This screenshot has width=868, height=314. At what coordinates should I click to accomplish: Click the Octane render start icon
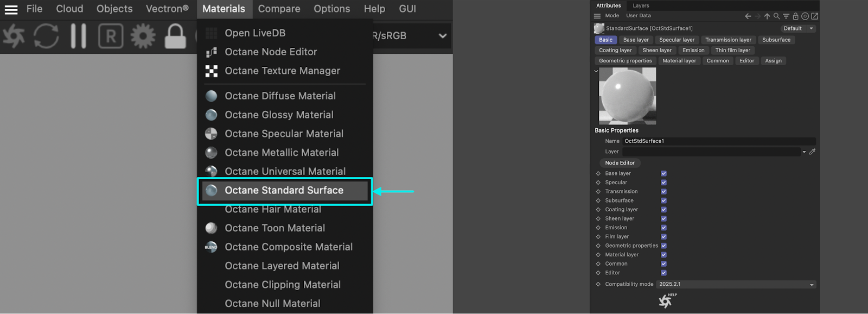(x=14, y=36)
